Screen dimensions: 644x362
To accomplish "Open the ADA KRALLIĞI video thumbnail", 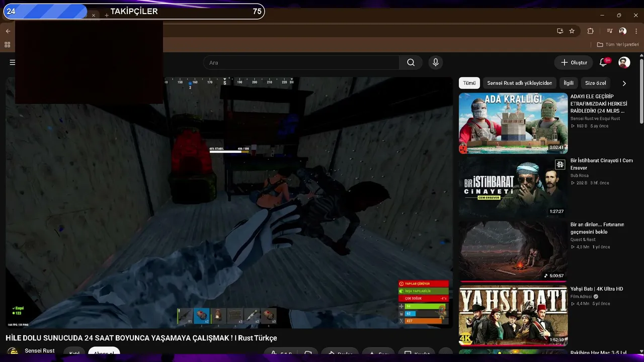I will click(513, 123).
